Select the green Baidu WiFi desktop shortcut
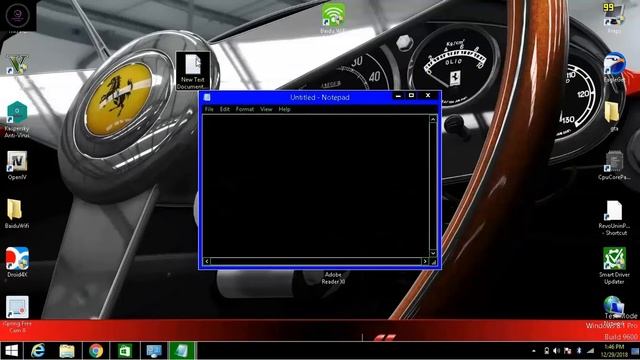 [333, 18]
